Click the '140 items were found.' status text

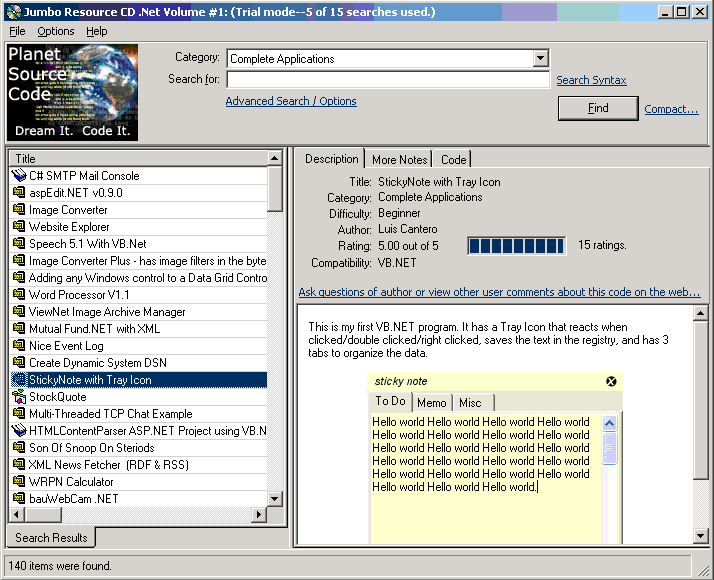(60, 566)
